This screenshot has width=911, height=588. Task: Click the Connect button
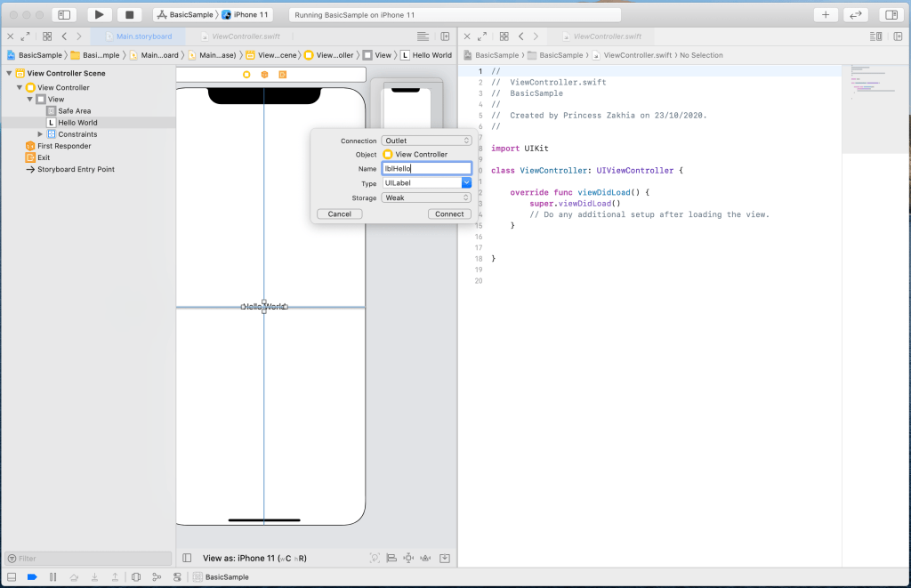(x=448, y=213)
